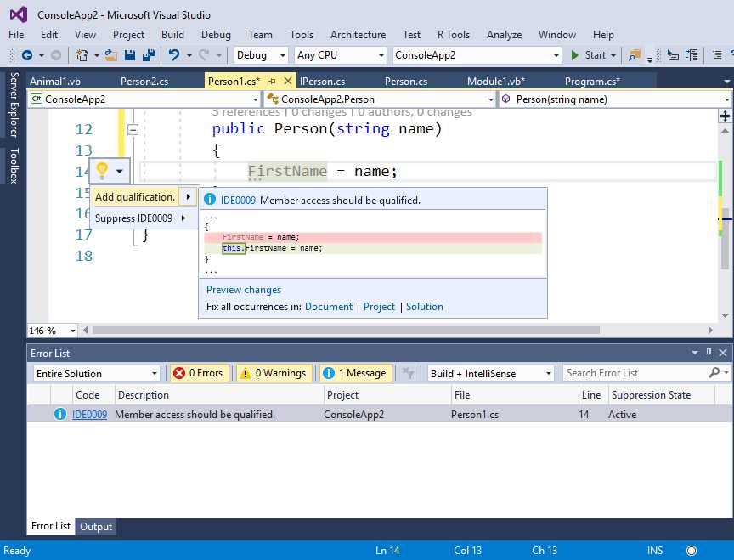Collapse the Person constructor outlining block
This screenshot has height=560, width=734.
point(133,130)
